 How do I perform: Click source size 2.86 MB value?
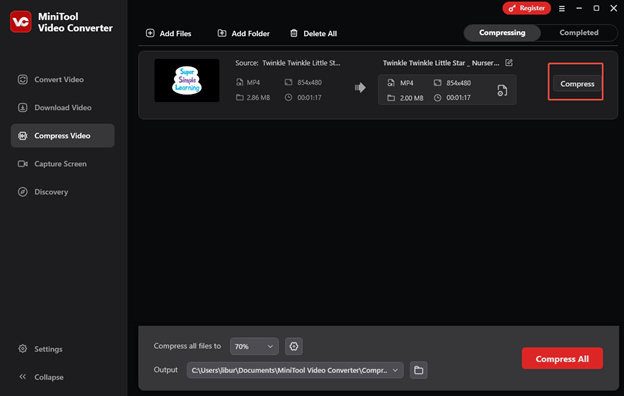258,98
